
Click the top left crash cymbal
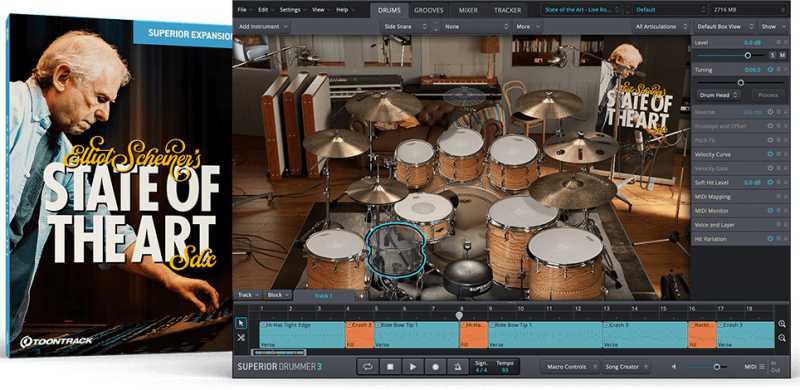pyautogui.click(x=384, y=106)
